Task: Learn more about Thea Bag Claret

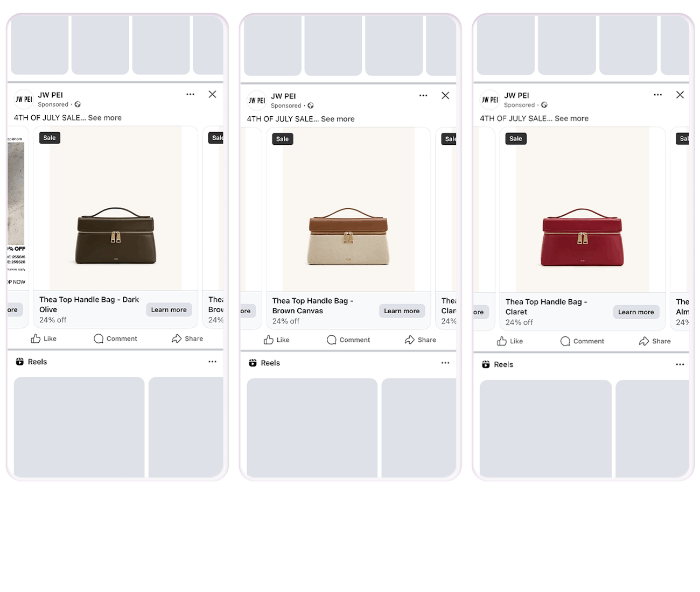Action: tap(636, 312)
